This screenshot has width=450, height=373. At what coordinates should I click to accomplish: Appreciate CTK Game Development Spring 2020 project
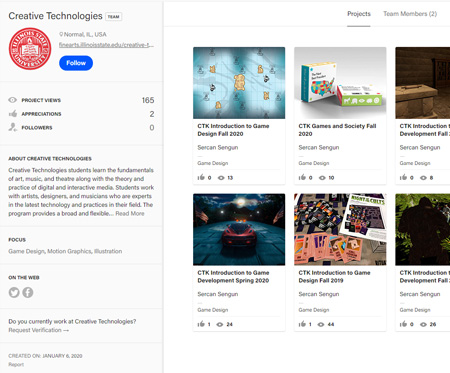click(201, 324)
